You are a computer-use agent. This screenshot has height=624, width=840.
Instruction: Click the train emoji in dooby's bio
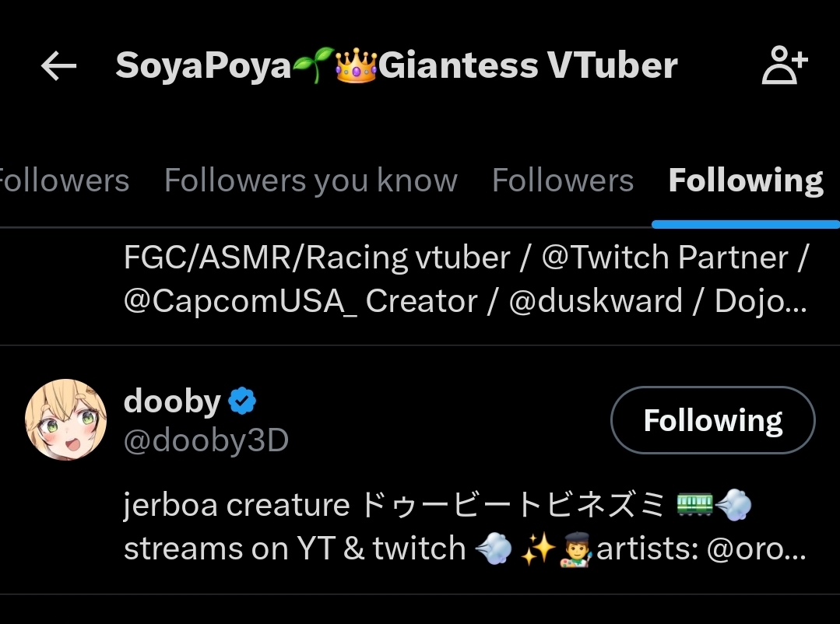[x=694, y=507]
